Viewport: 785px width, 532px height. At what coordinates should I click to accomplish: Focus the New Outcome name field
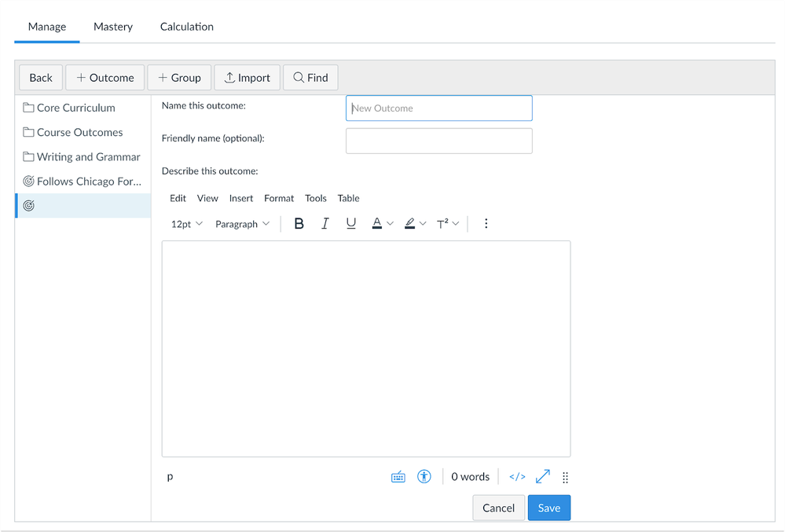439,108
